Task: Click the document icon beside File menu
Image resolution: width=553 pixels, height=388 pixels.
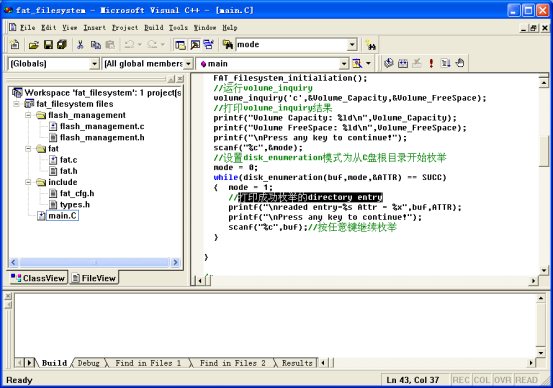Action: pyautogui.click(x=13, y=27)
